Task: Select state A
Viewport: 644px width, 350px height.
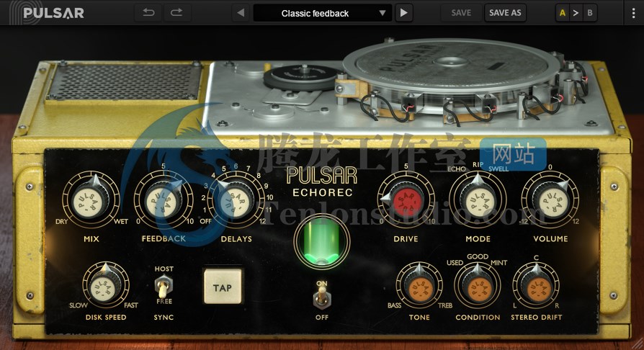Action: point(563,13)
